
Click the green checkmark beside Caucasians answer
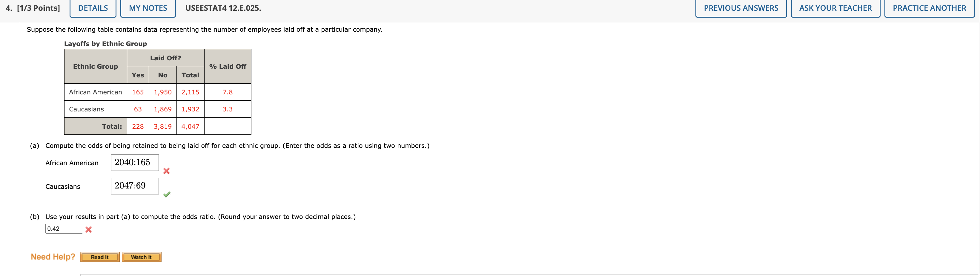(x=166, y=194)
